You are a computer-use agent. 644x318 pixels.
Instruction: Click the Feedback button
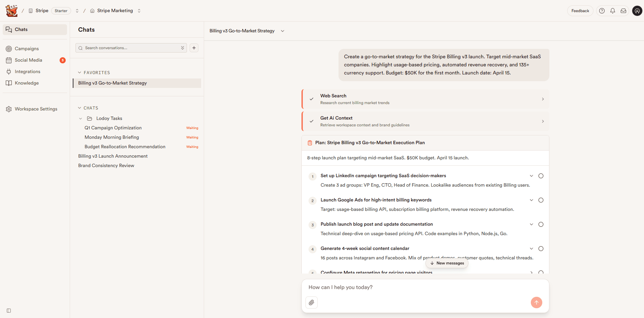click(x=580, y=10)
